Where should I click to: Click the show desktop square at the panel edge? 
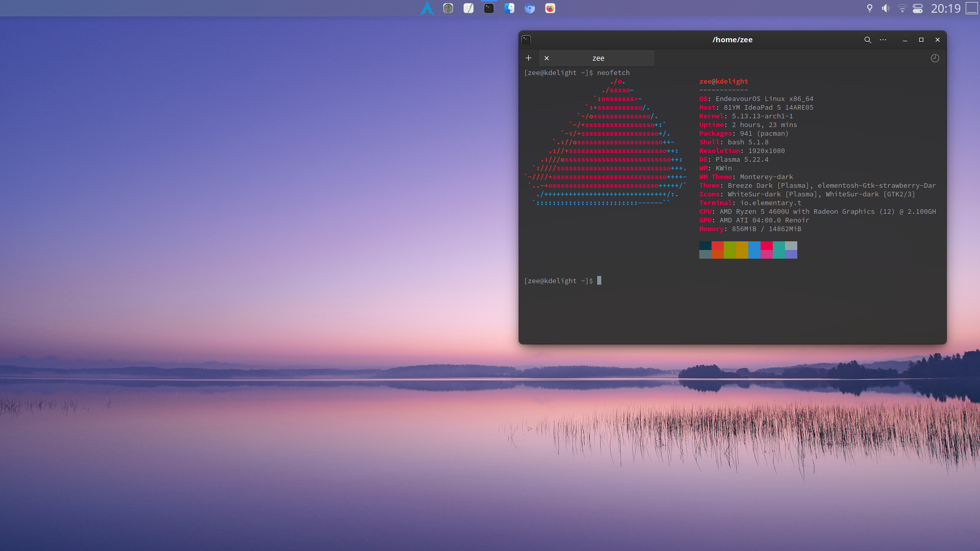[x=972, y=8]
